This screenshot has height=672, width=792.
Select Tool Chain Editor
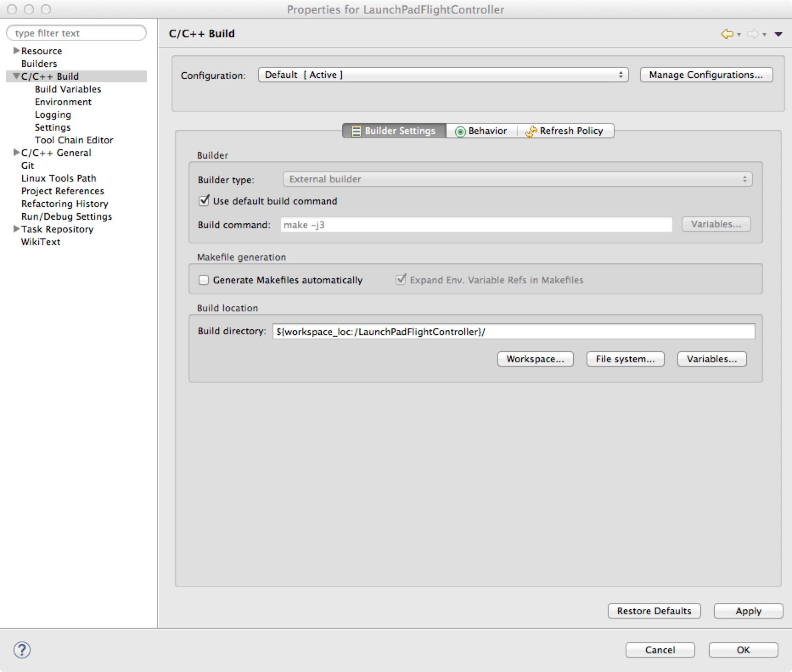[x=74, y=140]
